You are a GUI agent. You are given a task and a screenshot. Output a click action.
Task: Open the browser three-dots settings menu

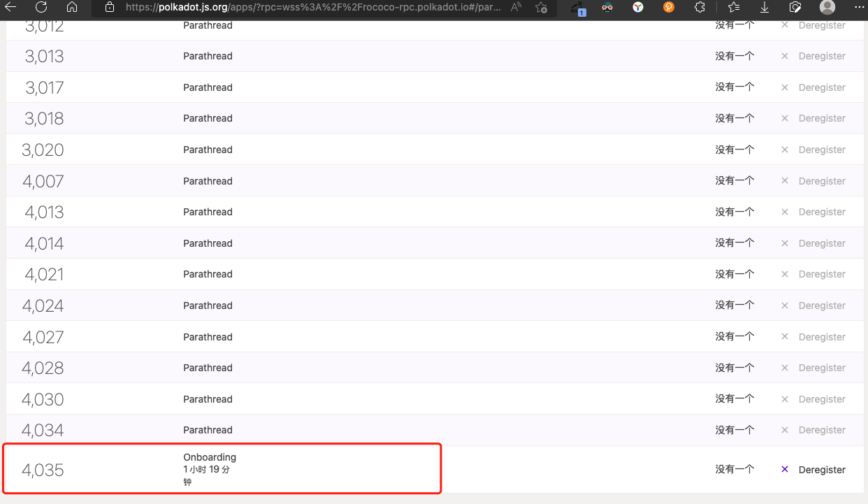click(859, 7)
